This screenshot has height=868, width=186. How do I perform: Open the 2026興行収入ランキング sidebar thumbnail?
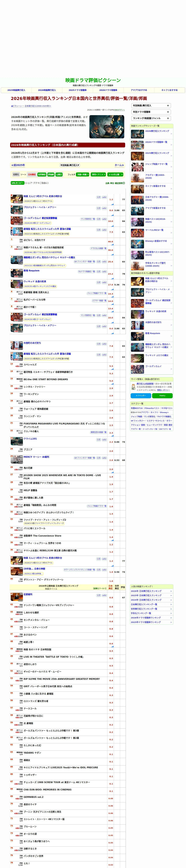[137, 134]
